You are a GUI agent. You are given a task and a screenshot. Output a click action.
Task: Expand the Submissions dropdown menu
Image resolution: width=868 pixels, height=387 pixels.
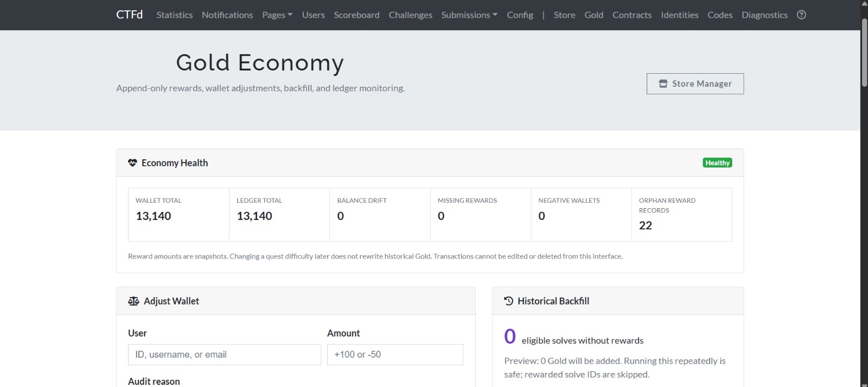(x=469, y=15)
